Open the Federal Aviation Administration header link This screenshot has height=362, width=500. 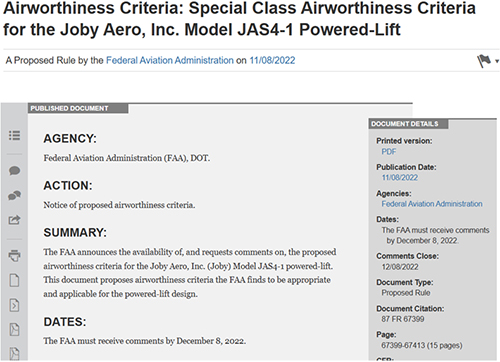point(170,60)
